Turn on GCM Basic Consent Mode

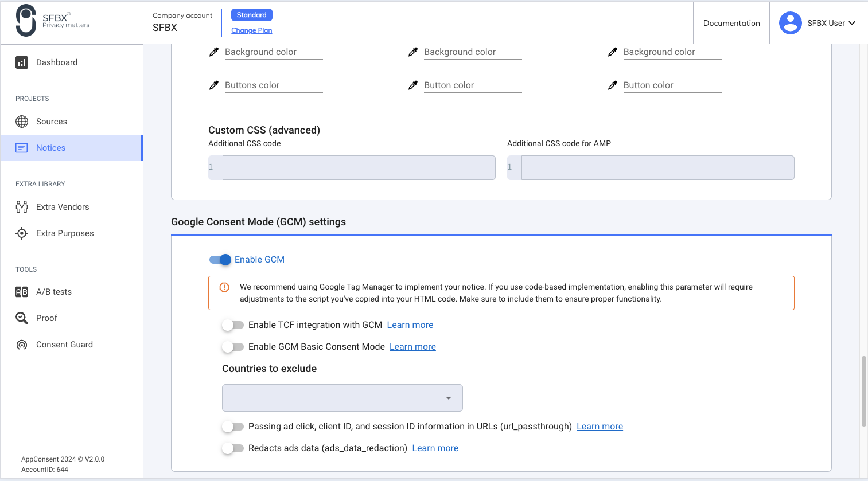click(233, 347)
